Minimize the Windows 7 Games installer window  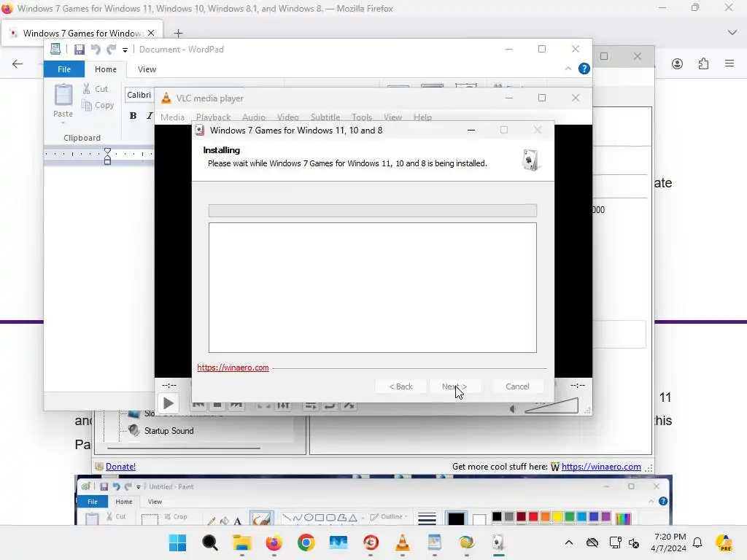click(471, 130)
